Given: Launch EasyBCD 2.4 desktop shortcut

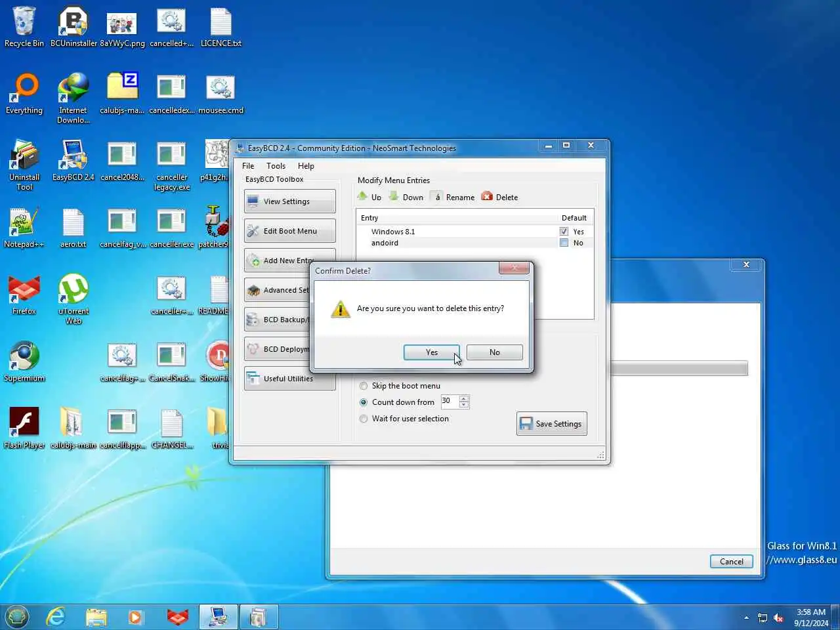Looking at the screenshot, I should [73, 161].
